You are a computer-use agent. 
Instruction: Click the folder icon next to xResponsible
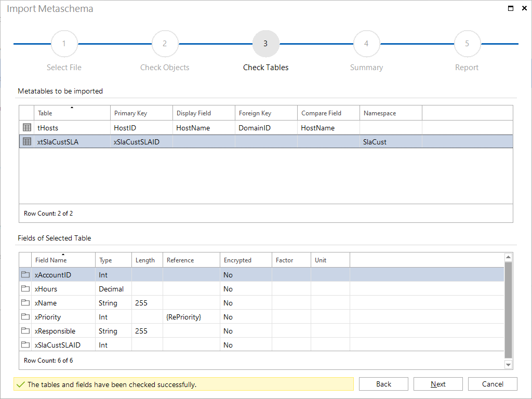25,331
